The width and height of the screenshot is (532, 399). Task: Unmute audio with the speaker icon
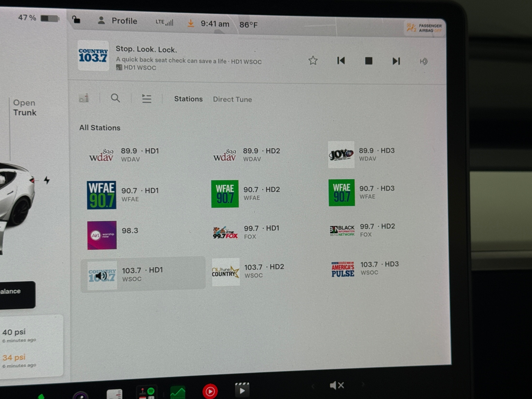tap(336, 385)
